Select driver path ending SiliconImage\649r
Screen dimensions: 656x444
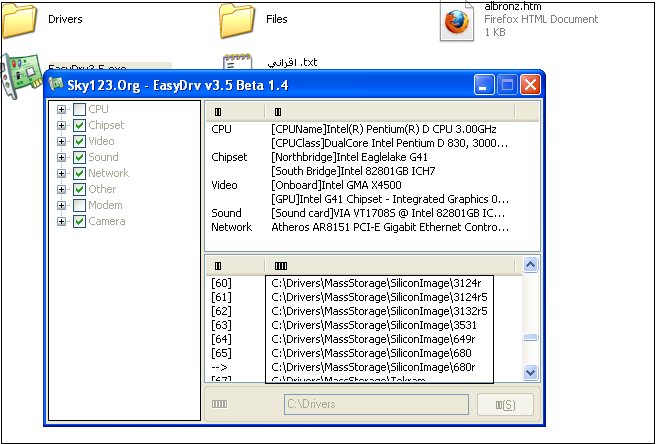coord(373,339)
